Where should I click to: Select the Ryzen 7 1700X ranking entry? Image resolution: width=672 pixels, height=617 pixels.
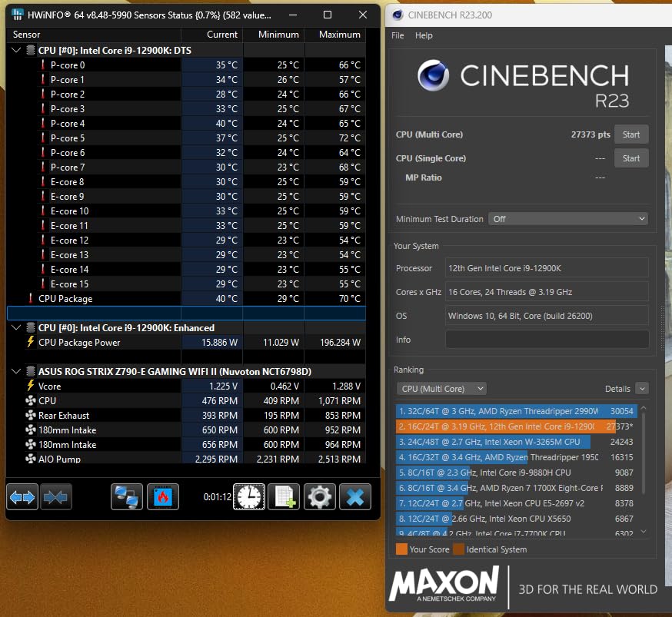[x=516, y=488]
